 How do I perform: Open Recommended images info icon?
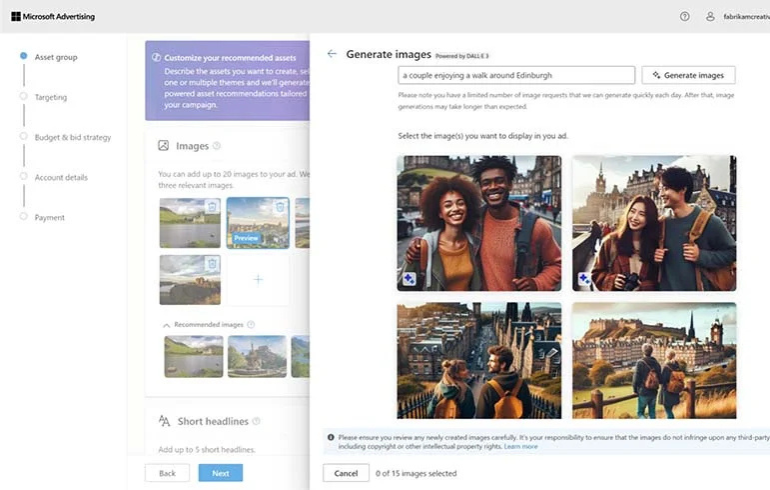click(x=251, y=325)
